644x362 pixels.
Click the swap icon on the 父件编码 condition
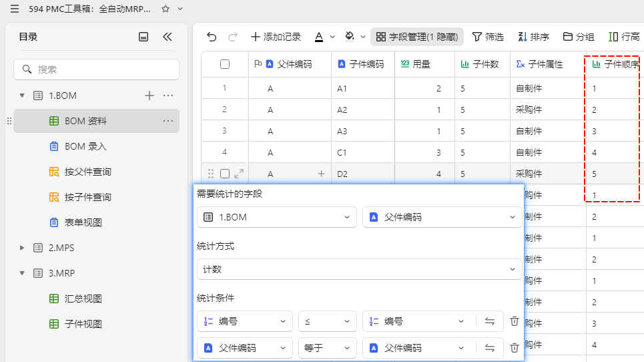coord(490,348)
